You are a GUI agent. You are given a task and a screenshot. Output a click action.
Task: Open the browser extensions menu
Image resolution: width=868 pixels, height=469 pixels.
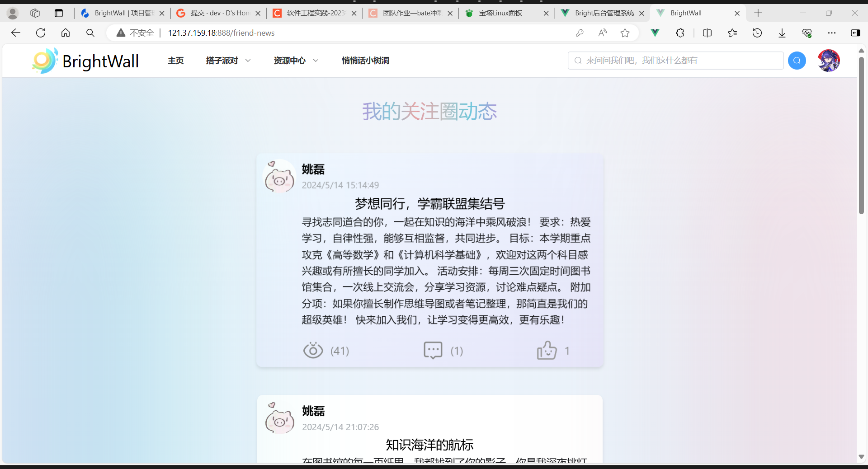pyautogui.click(x=680, y=33)
